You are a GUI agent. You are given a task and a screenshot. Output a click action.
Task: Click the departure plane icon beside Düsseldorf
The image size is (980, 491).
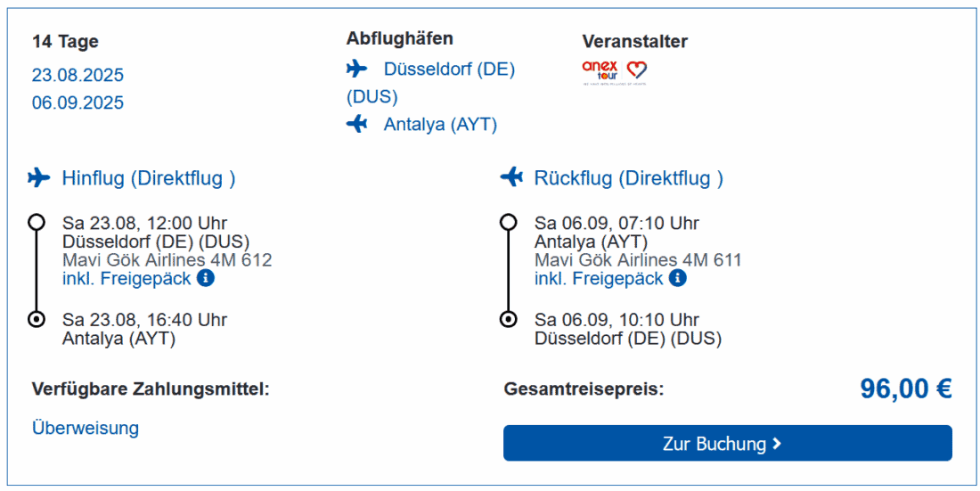click(x=357, y=69)
